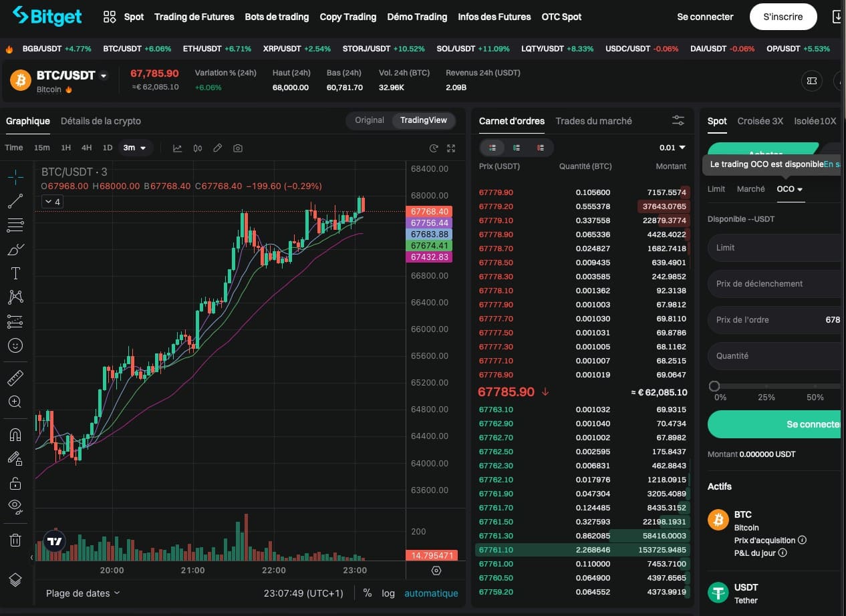The image size is (846, 616).
Task: Hide all drawings with the eye icon
Action: [x=15, y=506]
